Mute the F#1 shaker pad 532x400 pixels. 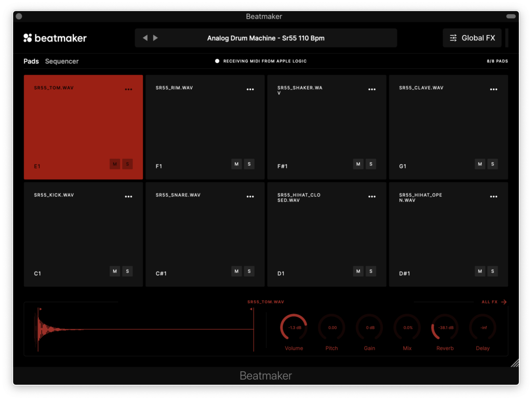point(358,164)
